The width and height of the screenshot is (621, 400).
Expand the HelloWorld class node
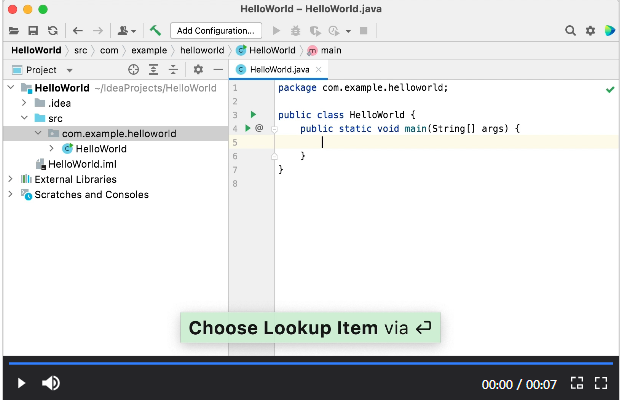click(x=51, y=149)
